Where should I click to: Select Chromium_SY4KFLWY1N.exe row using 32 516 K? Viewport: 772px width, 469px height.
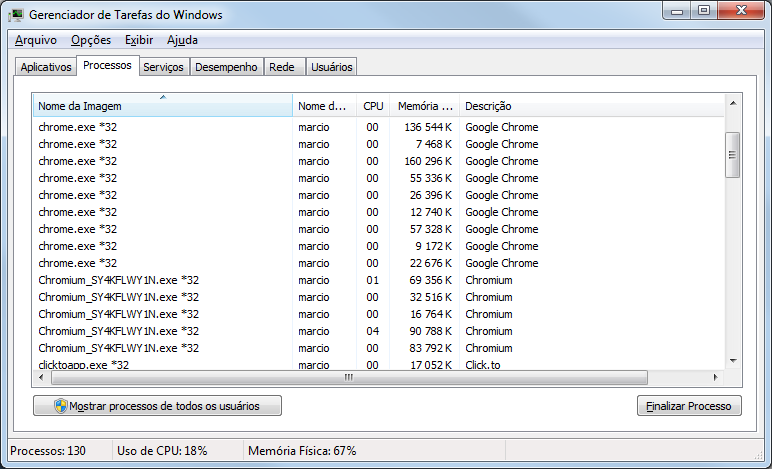(379, 297)
